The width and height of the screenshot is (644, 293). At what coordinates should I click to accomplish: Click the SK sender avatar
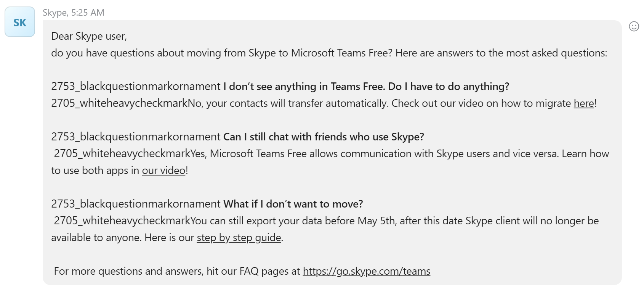click(20, 22)
